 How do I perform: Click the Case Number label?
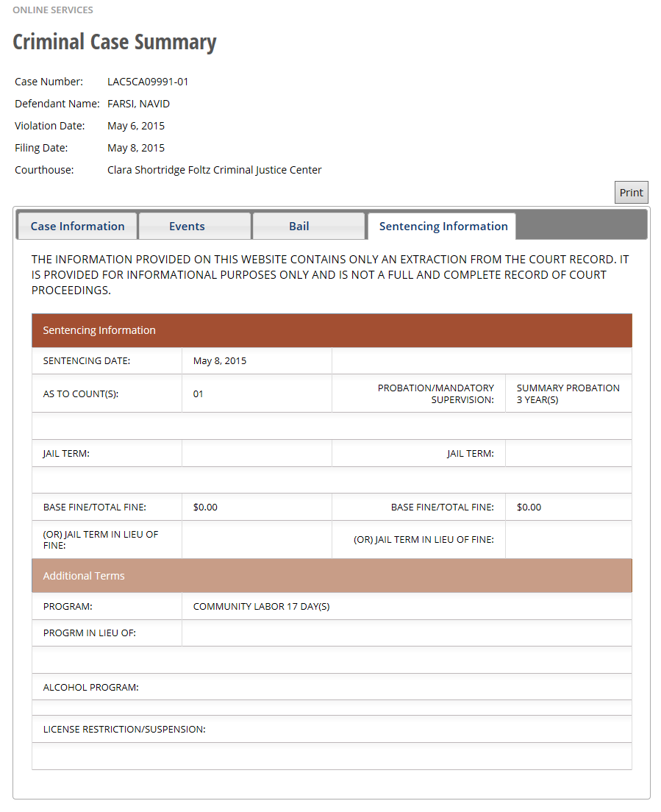point(49,82)
